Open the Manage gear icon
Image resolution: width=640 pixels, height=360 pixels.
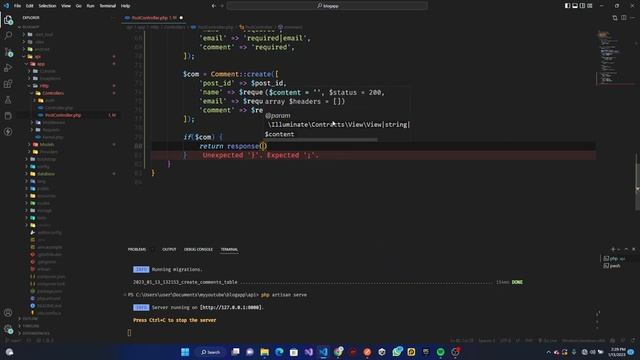point(8,329)
